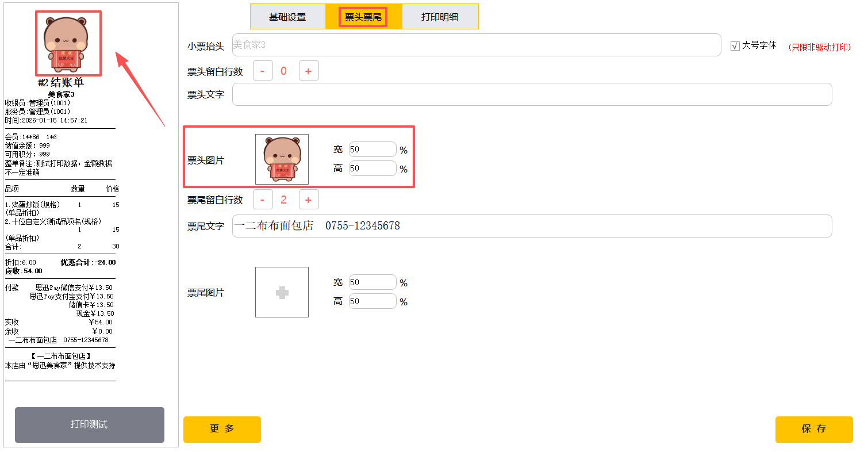Edit the 票头图片 height percentage field
Image resolution: width=868 pixels, height=452 pixels.
(x=372, y=168)
